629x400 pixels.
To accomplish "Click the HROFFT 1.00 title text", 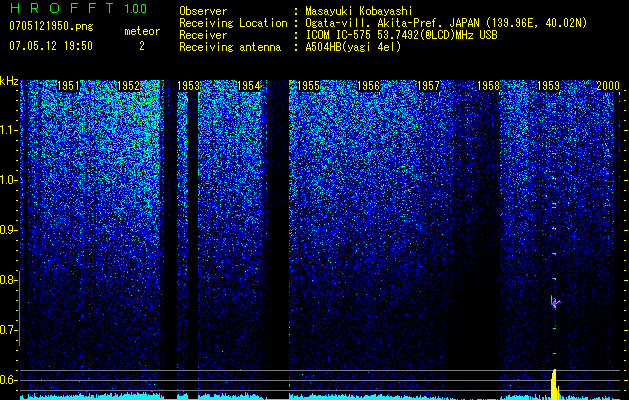I will tap(79, 8).
